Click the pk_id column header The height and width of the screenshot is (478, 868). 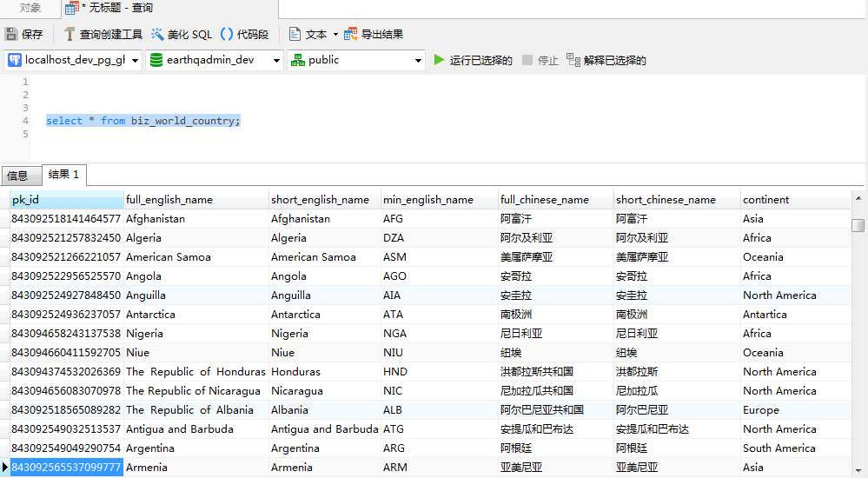[x=67, y=199]
